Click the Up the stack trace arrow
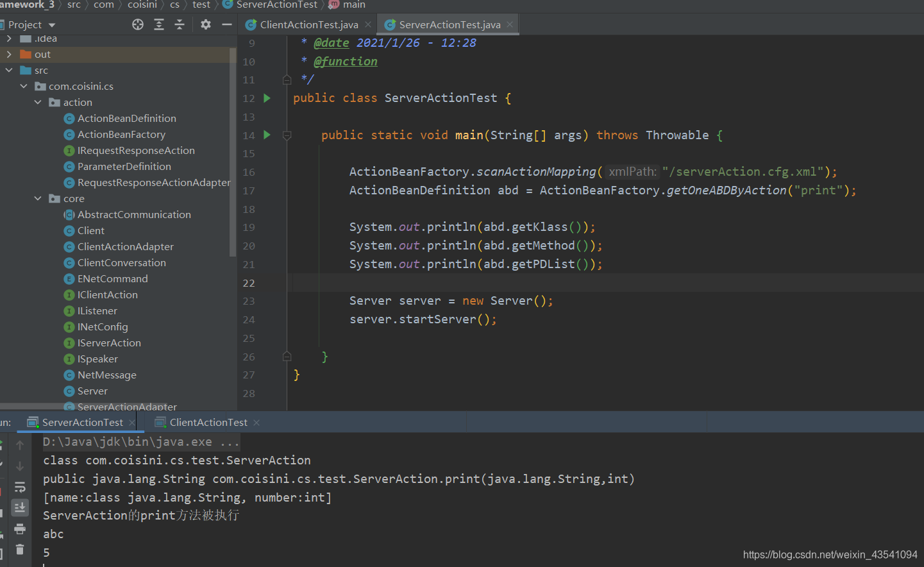The width and height of the screenshot is (924, 567). click(20, 445)
